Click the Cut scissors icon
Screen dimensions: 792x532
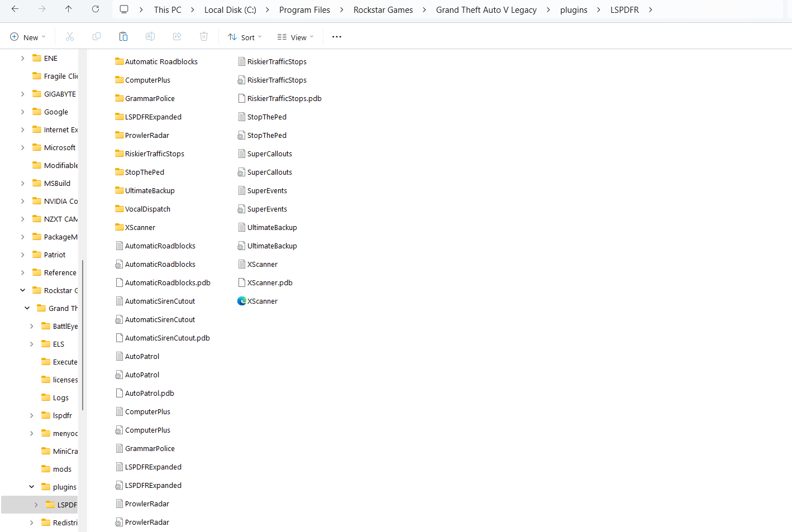pos(70,37)
